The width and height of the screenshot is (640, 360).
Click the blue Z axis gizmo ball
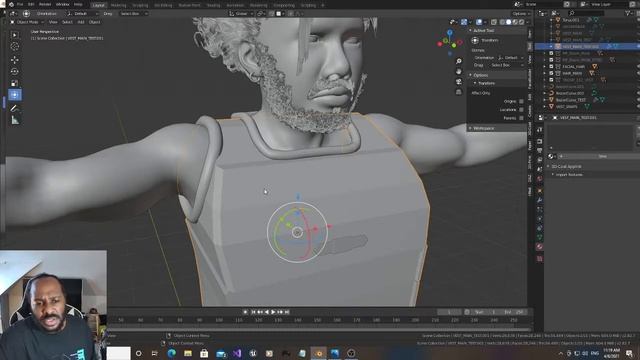coord(449,32)
